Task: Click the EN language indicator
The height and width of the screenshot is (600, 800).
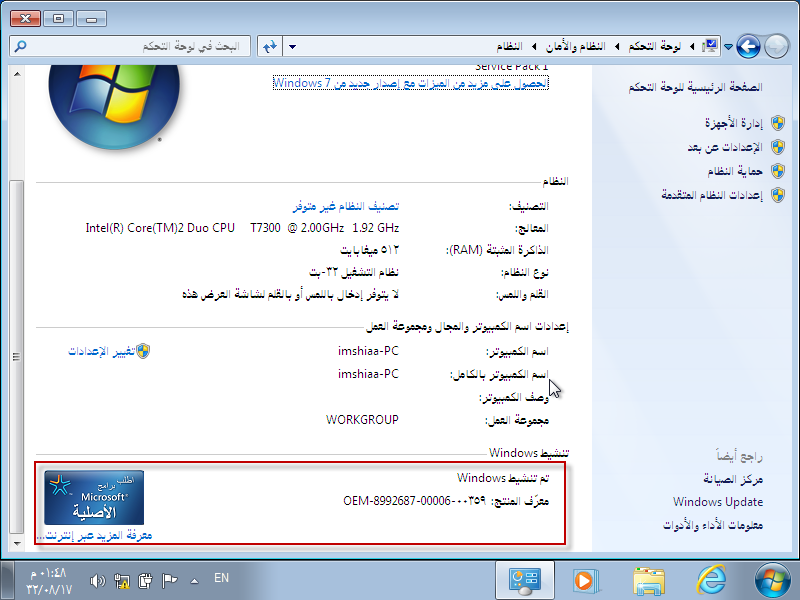Action: coord(221,578)
